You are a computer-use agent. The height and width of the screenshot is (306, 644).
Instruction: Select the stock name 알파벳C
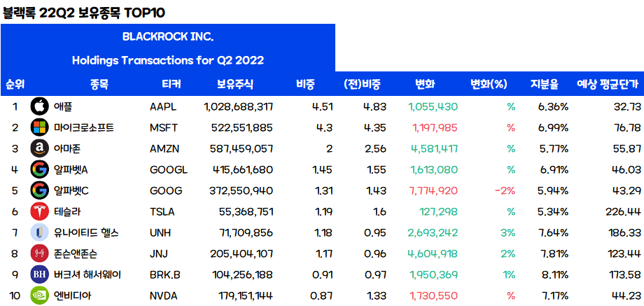[71, 191]
